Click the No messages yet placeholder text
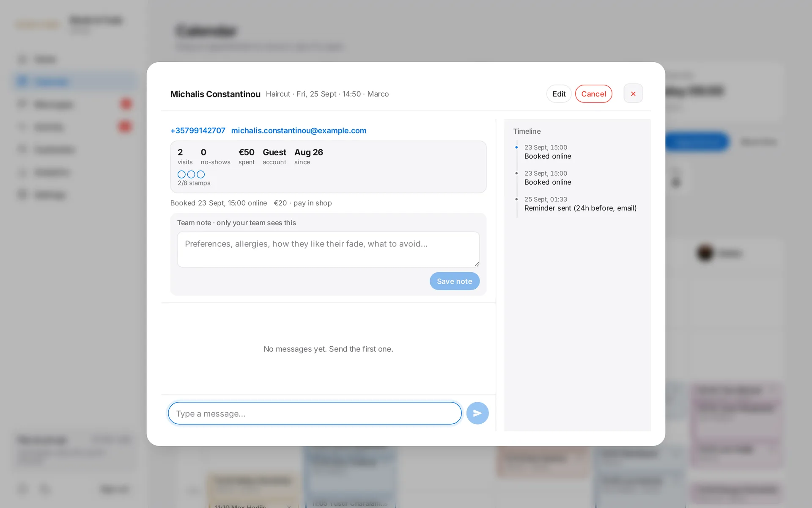812x508 pixels. (328, 349)
